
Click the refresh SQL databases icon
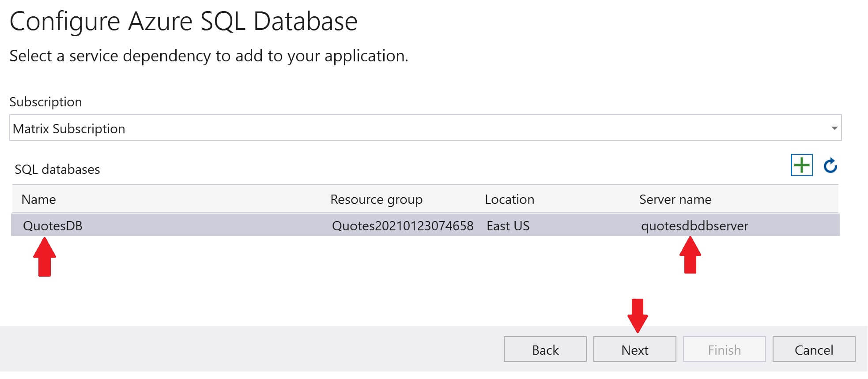tap(830, 165)
